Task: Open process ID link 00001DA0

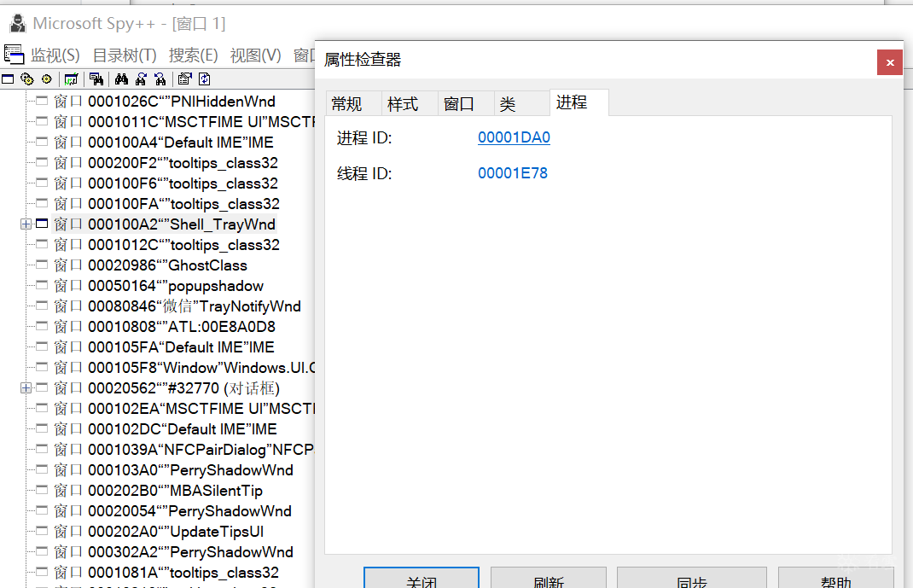Action: pos(515,137)
